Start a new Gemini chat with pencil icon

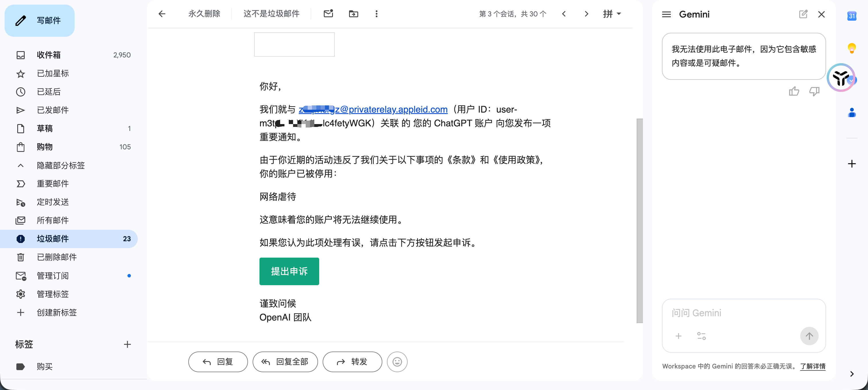(x=803, y=14)
